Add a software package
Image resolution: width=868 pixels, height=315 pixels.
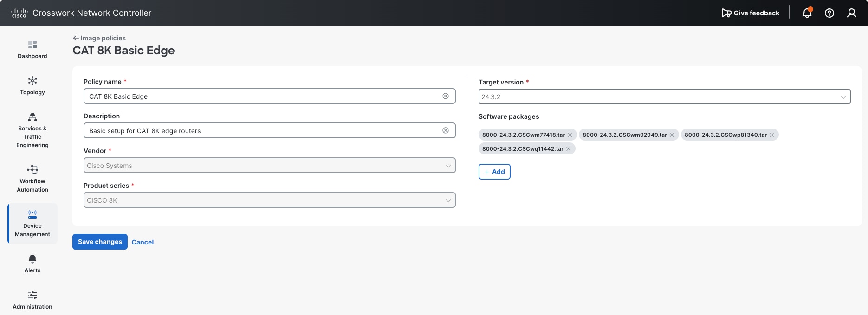tap(494, 172)
